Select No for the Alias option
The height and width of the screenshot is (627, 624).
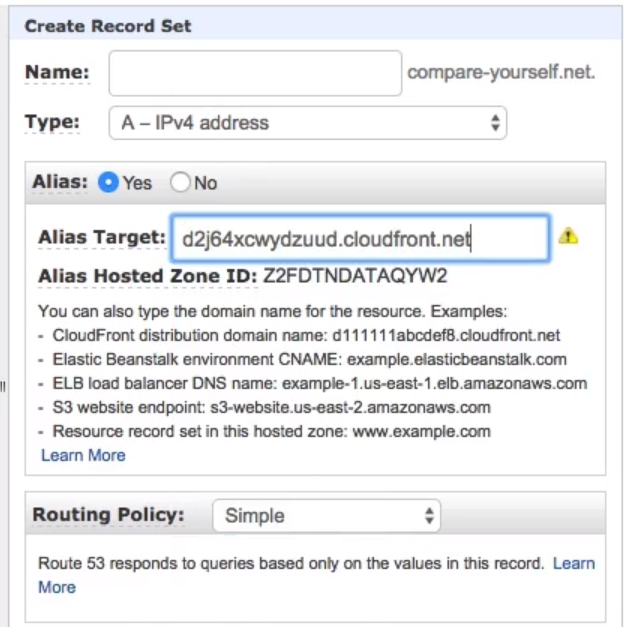(180, 182)
